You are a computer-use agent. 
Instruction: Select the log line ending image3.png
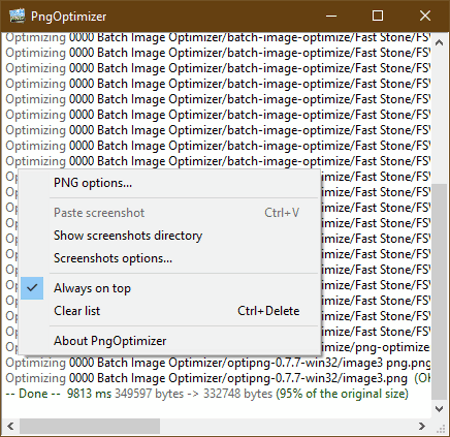tap(218, 378)
